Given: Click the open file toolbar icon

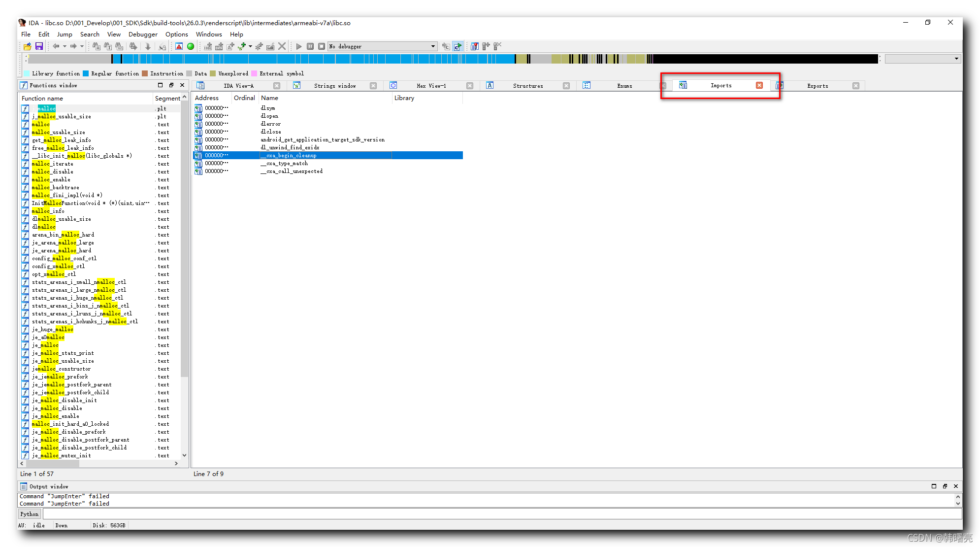Looking at the screenshot, I should coord(28,46).
